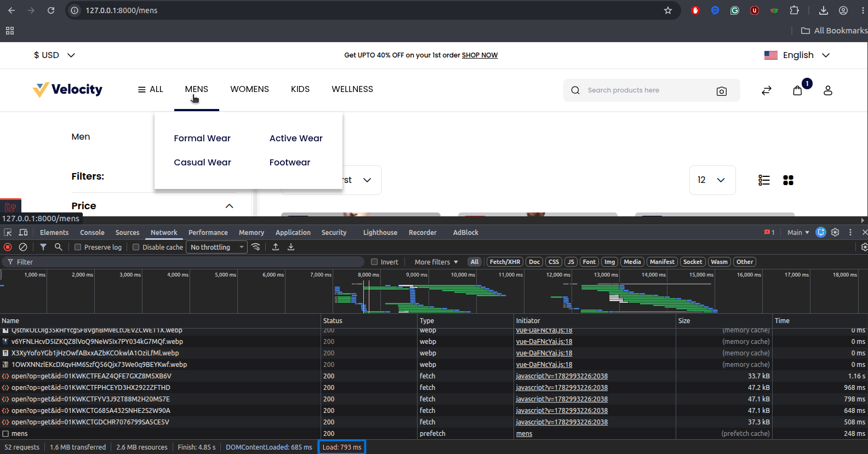Enable the Preserve log checkbox

(78, 247)
